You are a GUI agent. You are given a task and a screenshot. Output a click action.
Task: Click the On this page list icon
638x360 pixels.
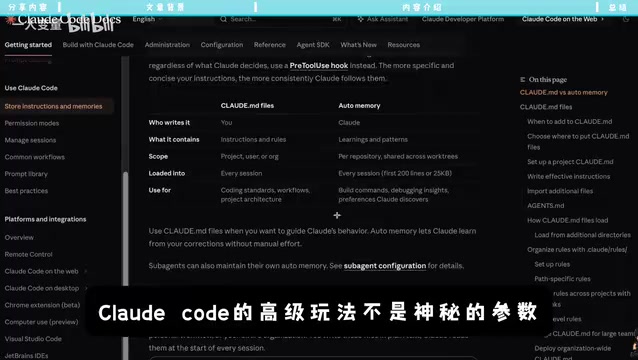click(522, 80)
